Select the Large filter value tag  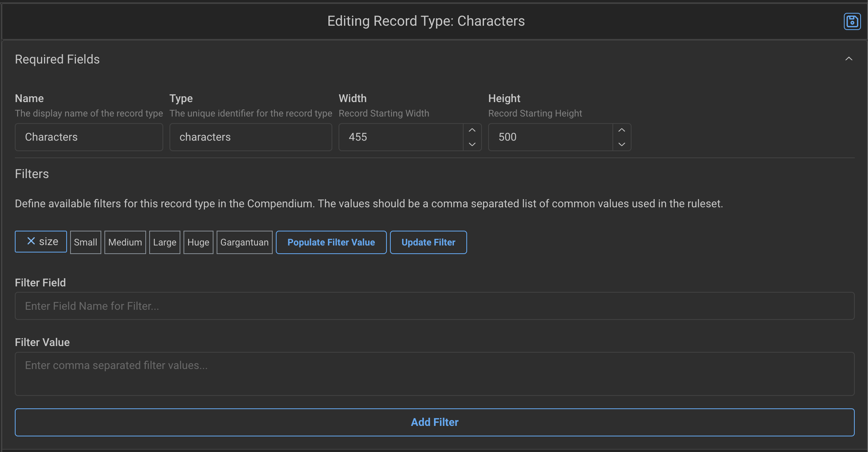tap(164, 242)
